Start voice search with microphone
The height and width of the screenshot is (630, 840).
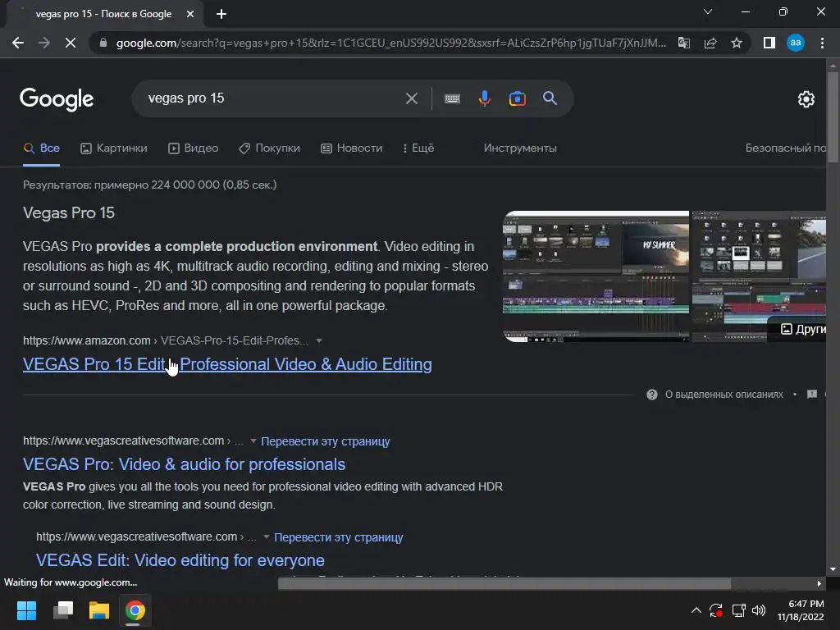pos(484,98)
